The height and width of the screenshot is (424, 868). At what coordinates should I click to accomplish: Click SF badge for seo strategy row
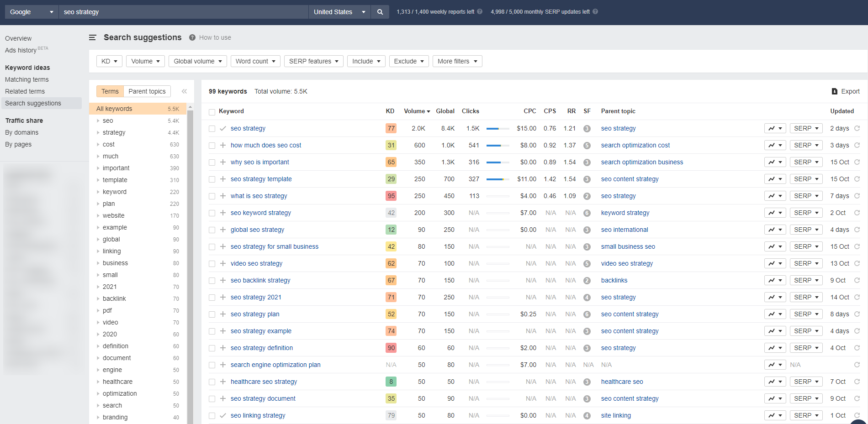click(x=587, y=129)
